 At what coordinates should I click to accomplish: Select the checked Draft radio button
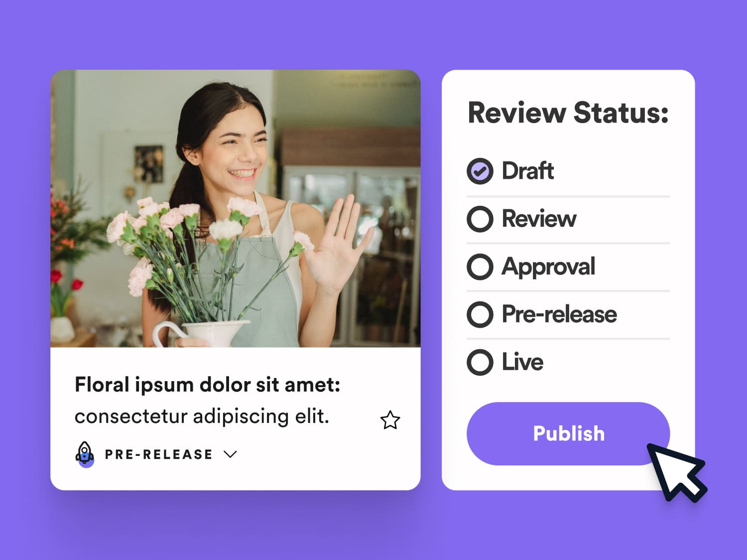[480, 171]
